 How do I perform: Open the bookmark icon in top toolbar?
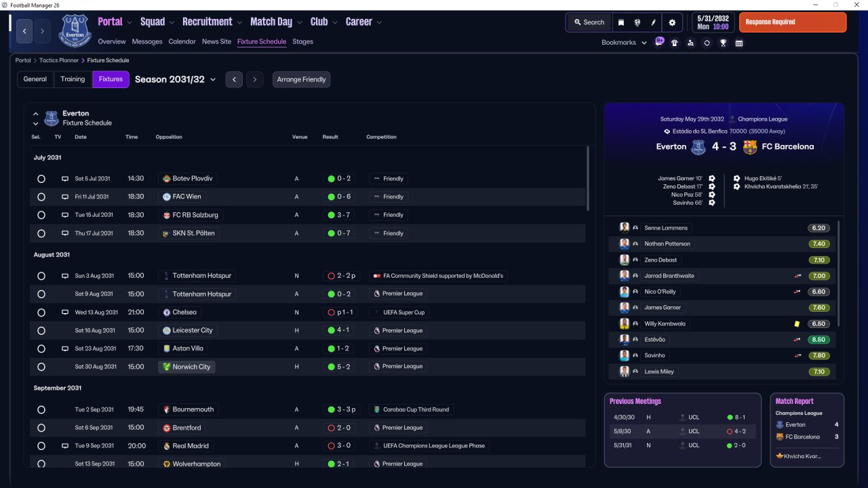click(x=620, y=22)
